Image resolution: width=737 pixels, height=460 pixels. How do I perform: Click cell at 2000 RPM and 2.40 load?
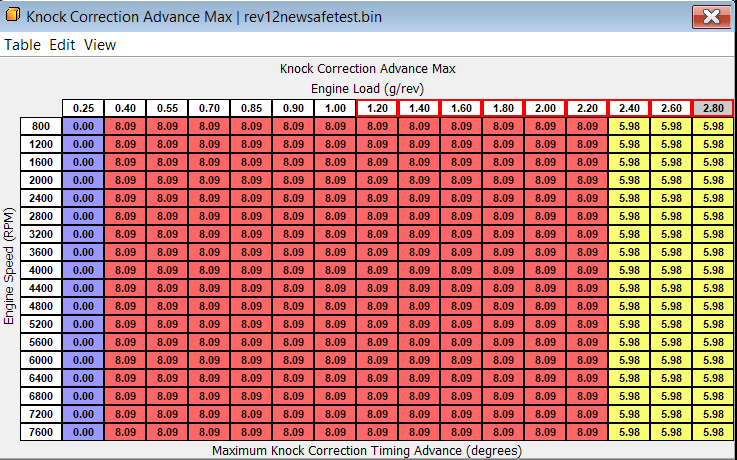tap(629, 180)
